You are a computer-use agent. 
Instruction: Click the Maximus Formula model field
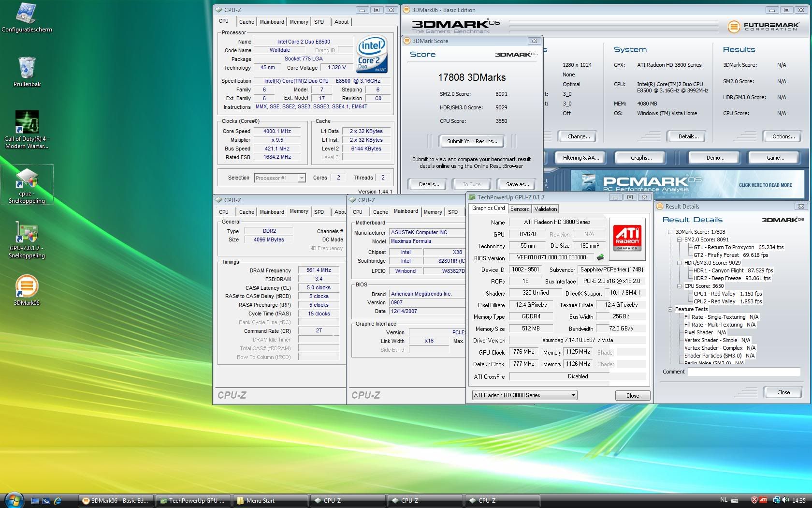pyautogui.click(x=427, y=241)
